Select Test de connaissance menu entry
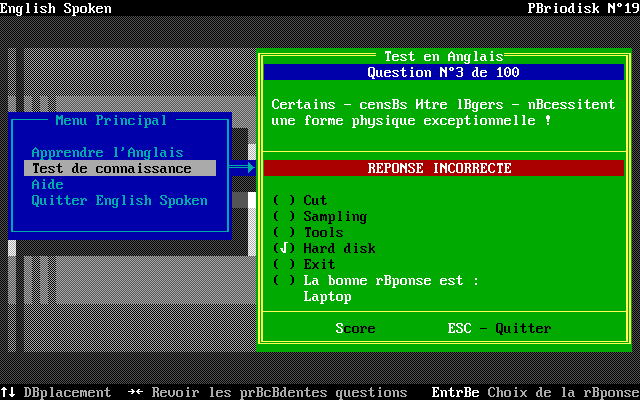 120,169
